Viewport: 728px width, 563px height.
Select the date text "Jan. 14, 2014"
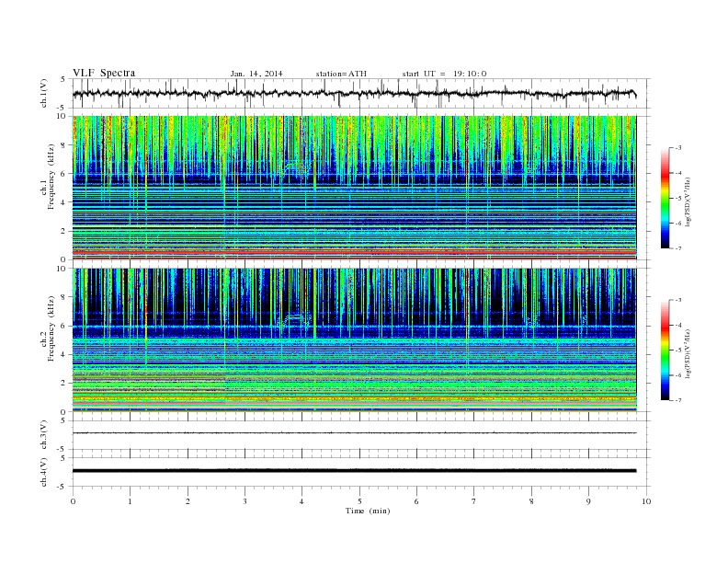[256, 74]
